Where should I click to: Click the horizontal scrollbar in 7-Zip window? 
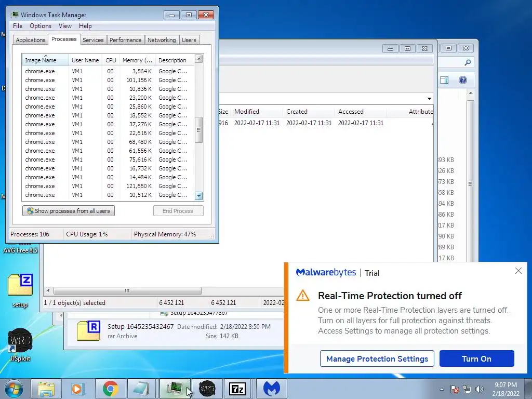pos(127,290)
